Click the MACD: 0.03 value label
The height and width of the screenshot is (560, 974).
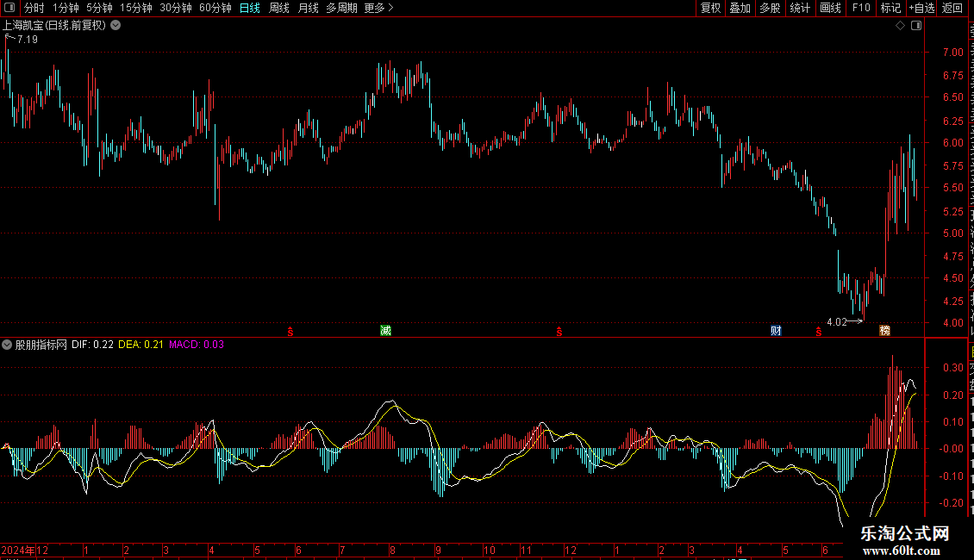pyautogui.click(x=197, y=345)
